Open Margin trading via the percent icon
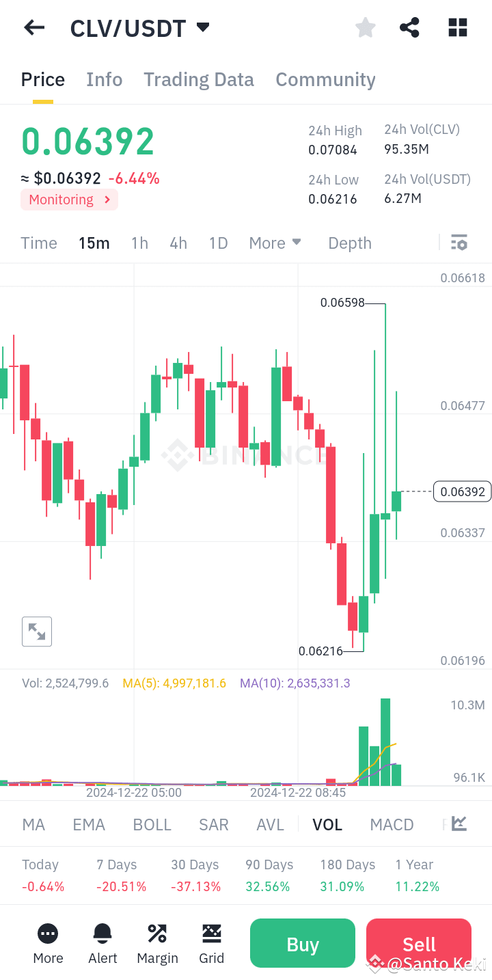This screenshot has width=492, height=980. (157, 943)
